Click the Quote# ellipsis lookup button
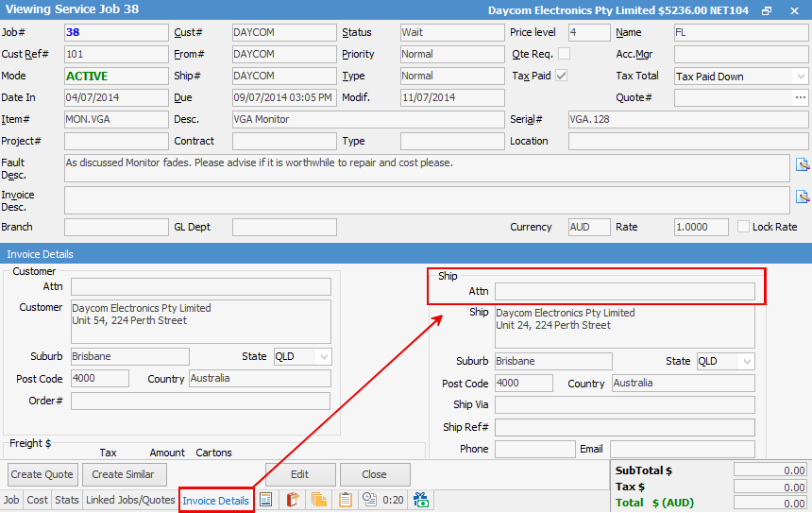Image resolution: width=812 pixels, height=513 pixels. [x=801, y=97]
